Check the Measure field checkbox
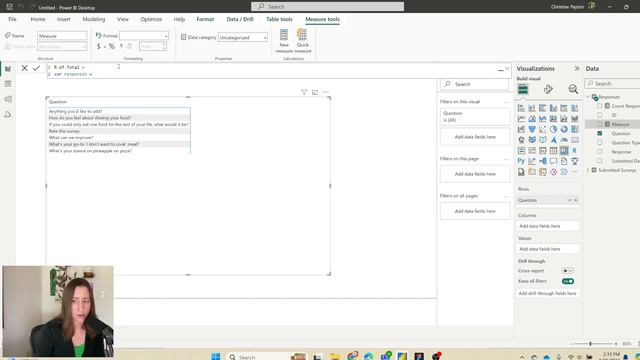 (600, 124)
